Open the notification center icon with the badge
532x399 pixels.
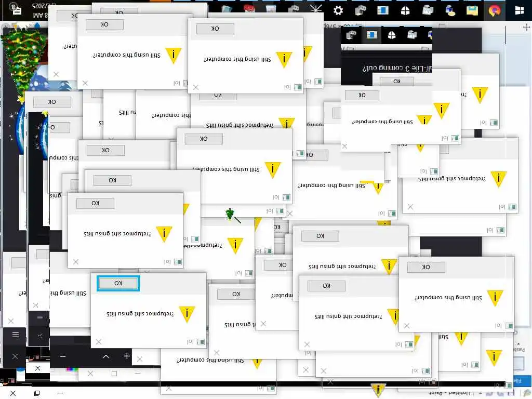[x=15, y=9]
